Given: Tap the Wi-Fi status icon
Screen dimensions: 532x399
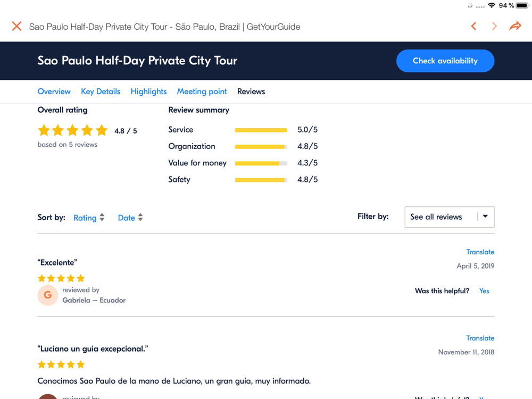Looking at the screenshot, I should click(x=492, y=5).
